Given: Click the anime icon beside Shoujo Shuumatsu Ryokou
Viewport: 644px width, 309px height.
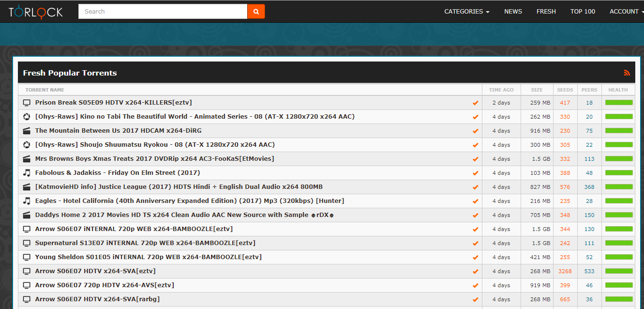Looking at the screenshot, I should click(x=27, y=145).
